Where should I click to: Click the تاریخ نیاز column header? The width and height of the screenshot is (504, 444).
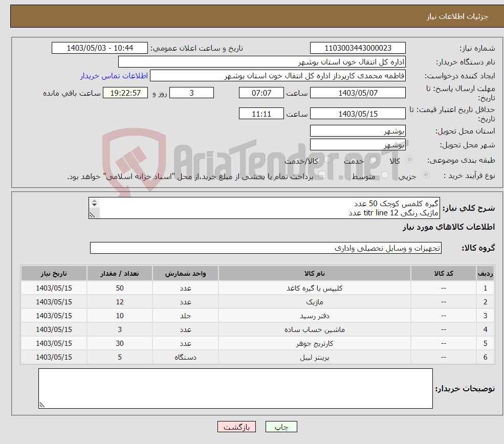point(54,273)
